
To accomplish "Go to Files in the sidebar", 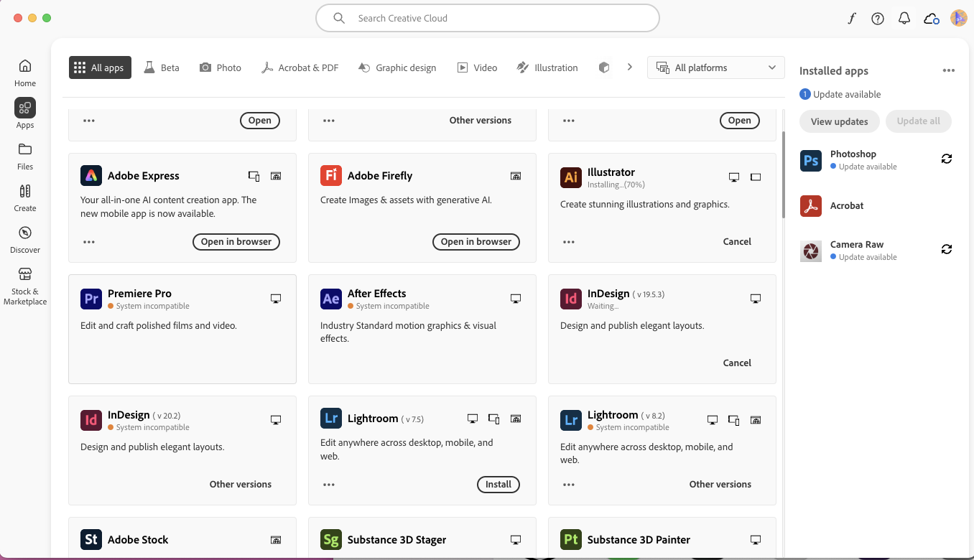I will [25, 156].
